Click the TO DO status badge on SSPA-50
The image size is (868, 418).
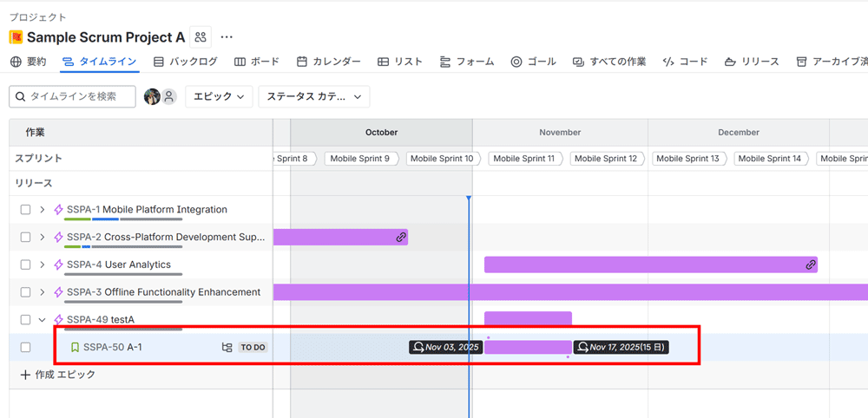pyautogui.click(x=253, y=347)
